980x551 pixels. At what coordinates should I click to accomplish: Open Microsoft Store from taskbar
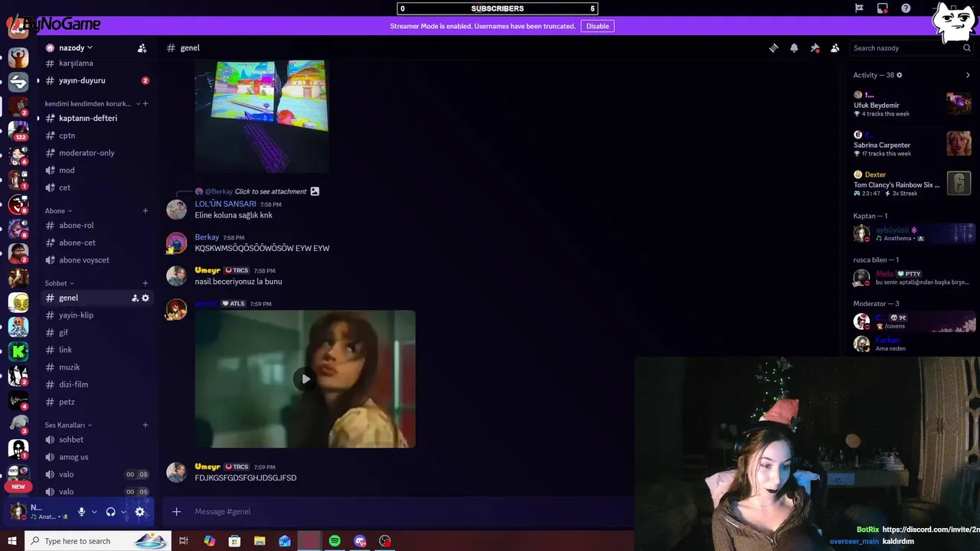click(234, 541)
